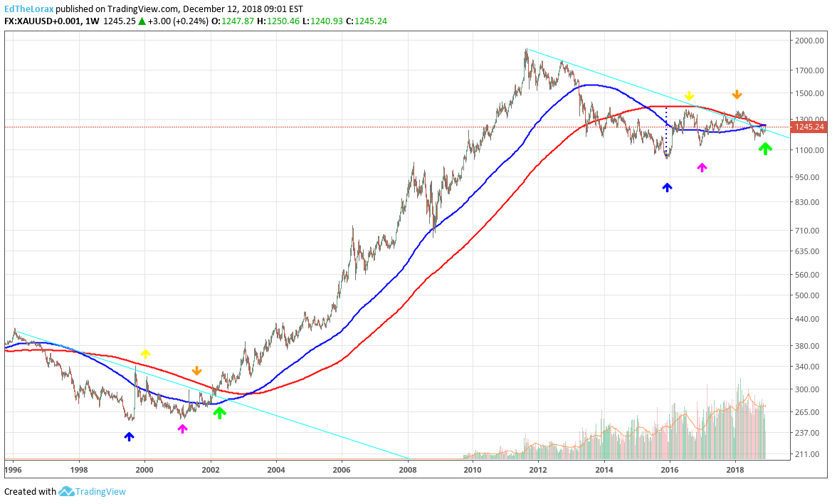Click the TradingView cloud logo icon

[x=65, y=491]
